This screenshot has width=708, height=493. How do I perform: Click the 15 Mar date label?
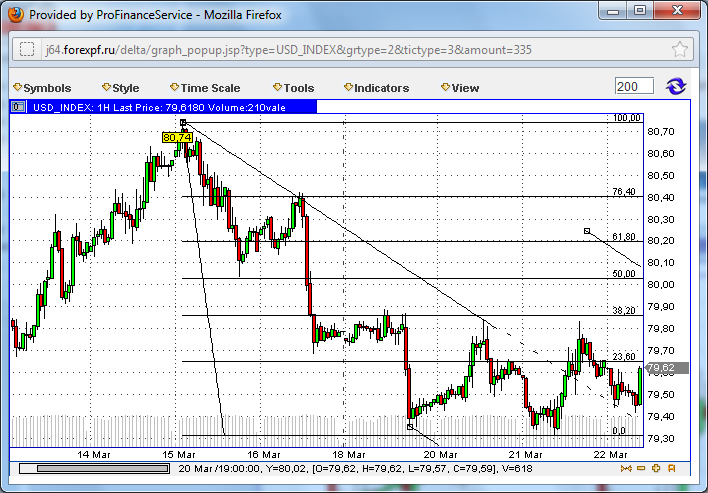[x=179, y=454]
